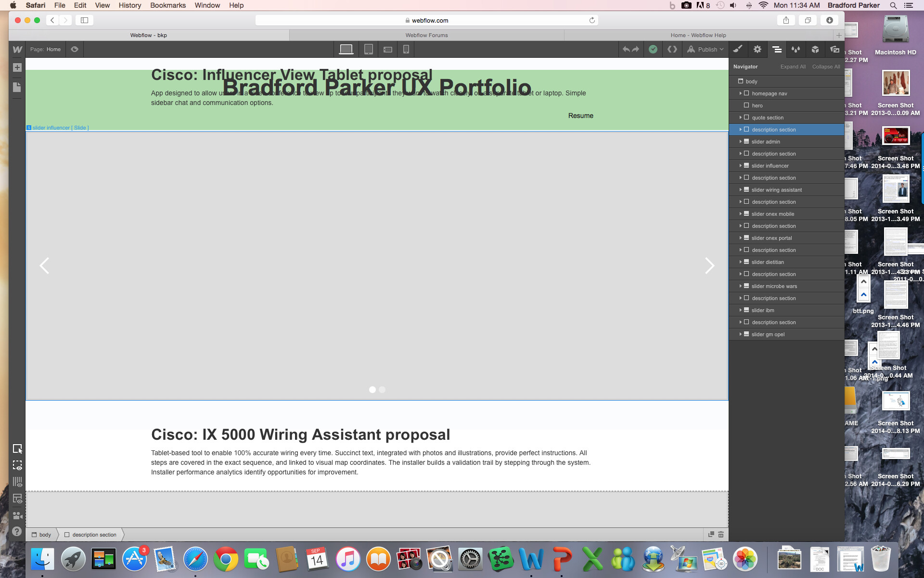Open the Interactions droplets tab
The height and width of the screenshot is (578, 924).
coord(796,49)
